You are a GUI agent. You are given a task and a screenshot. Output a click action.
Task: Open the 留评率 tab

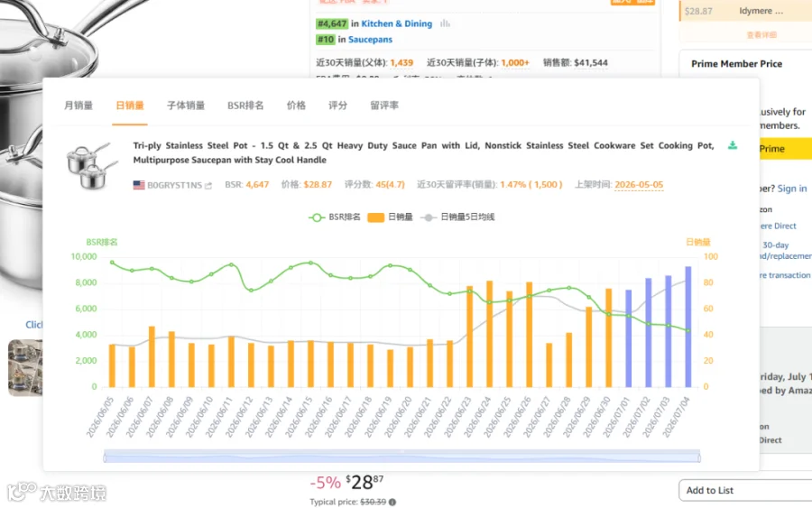point(384,106)
